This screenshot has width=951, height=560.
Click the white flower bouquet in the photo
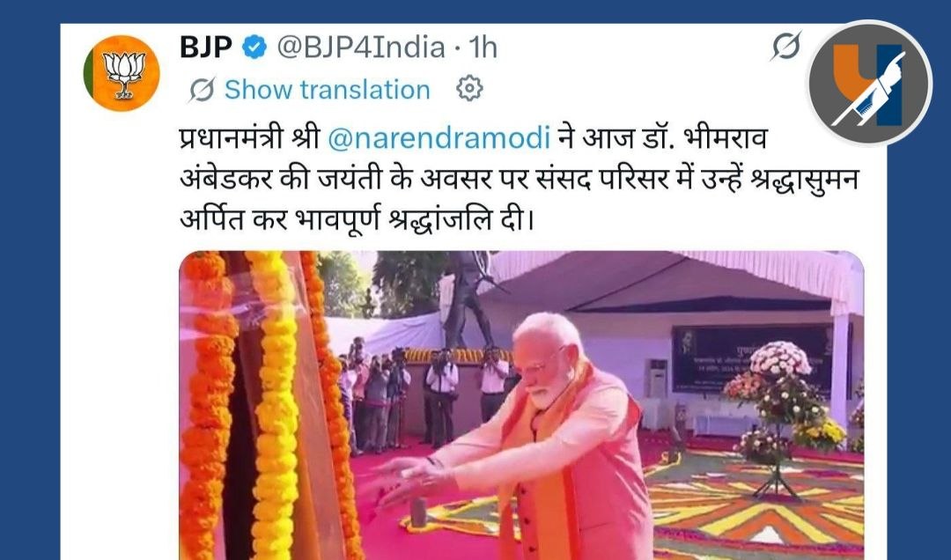tap(780, 359)
